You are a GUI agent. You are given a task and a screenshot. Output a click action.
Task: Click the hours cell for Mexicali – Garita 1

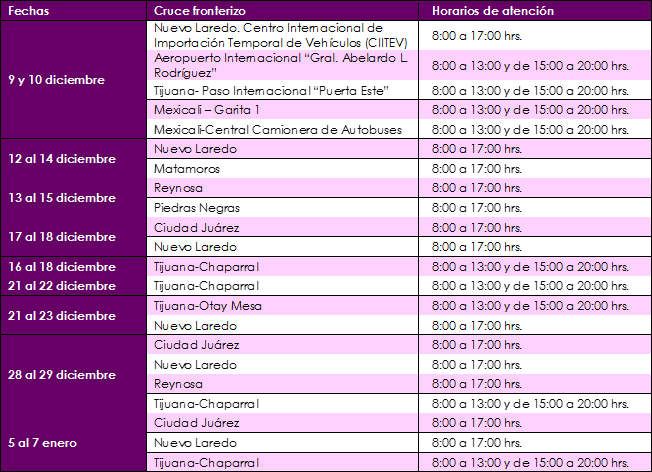click(535, 110)
